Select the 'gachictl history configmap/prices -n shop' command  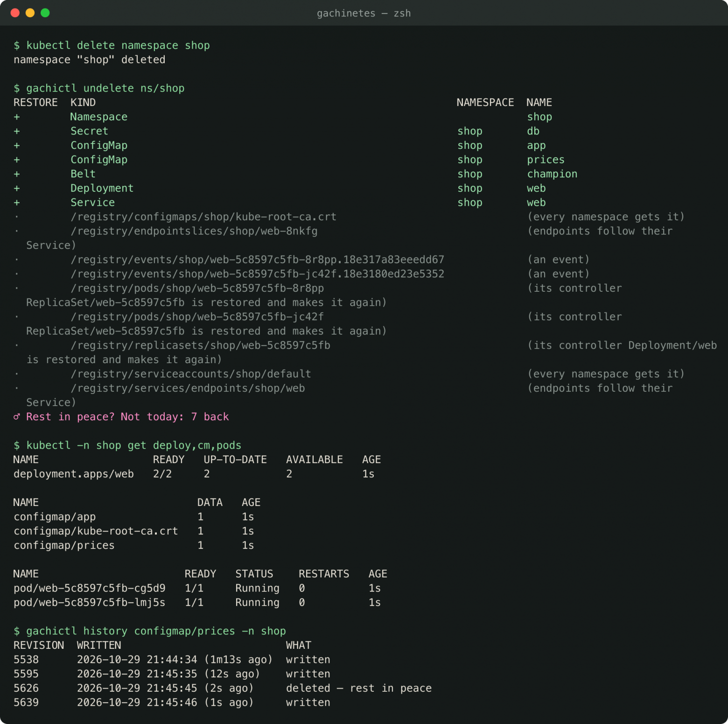pos(156,631)
